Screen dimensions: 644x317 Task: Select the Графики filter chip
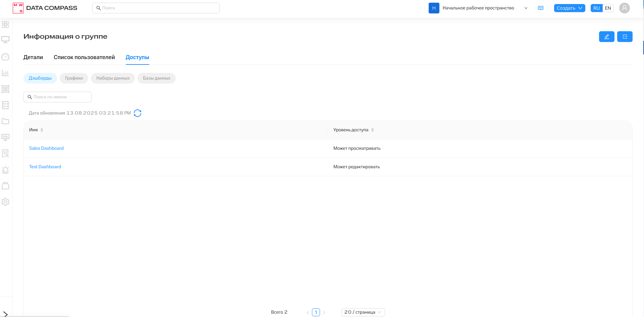74,78
